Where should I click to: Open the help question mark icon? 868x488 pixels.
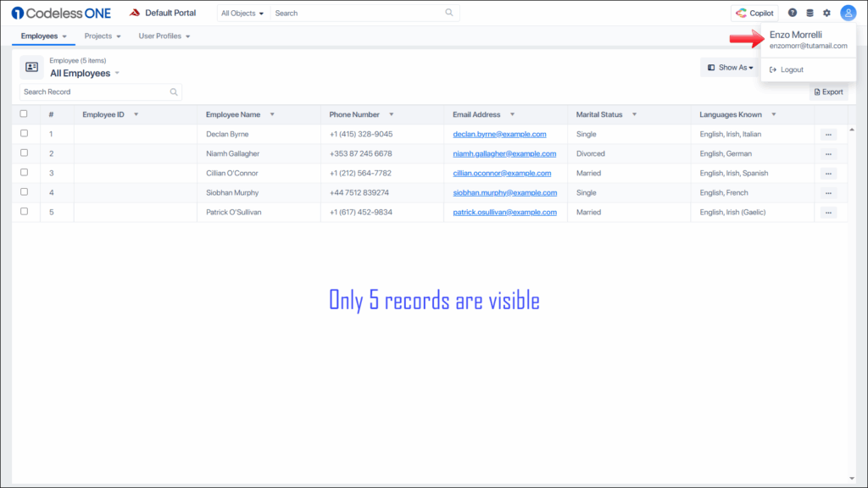[793, 13]
